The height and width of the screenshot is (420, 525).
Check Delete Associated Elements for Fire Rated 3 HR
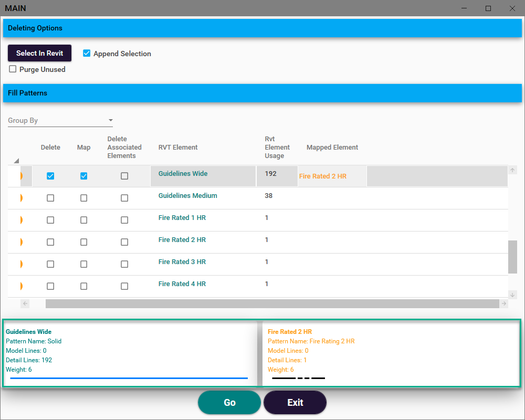click(124, 264)
